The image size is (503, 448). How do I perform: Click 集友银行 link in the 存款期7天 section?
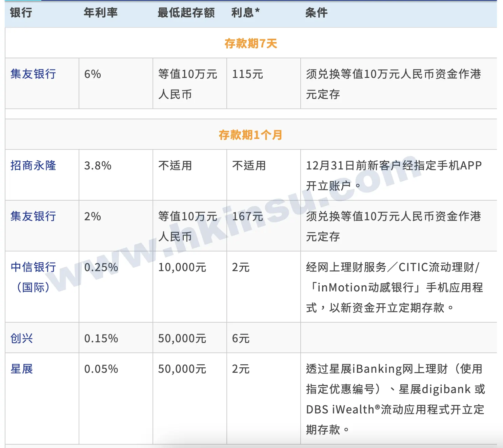pos(33,74)
